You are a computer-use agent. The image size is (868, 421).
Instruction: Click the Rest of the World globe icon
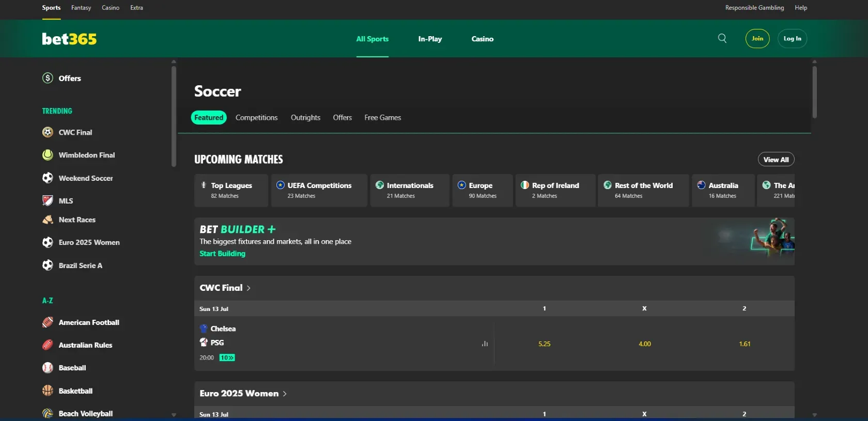(608, 185)
